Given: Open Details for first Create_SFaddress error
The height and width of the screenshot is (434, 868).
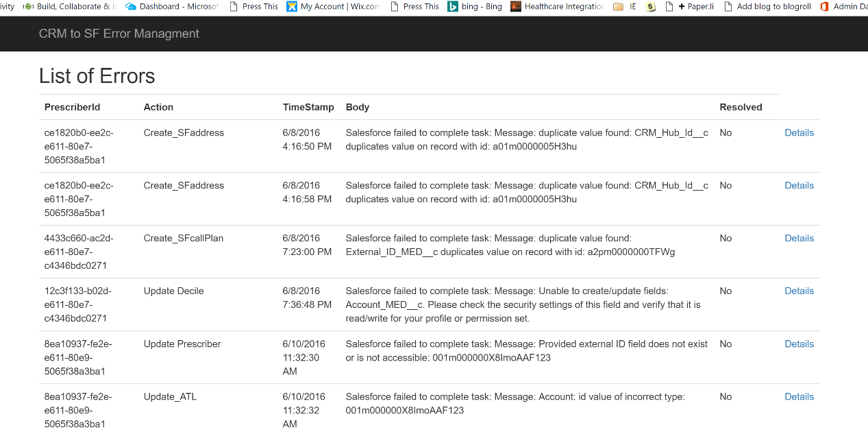Looking at the screenshot, I should pos(799,133).
